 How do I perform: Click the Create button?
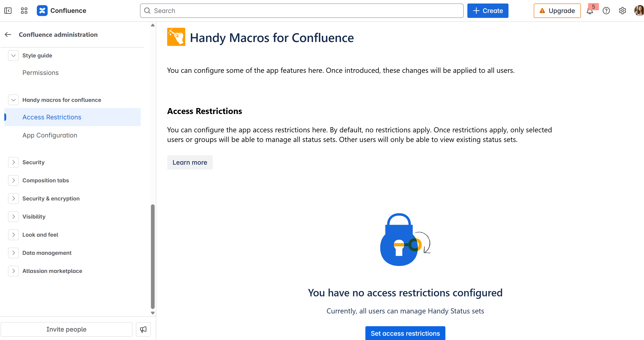coord(488,11)
